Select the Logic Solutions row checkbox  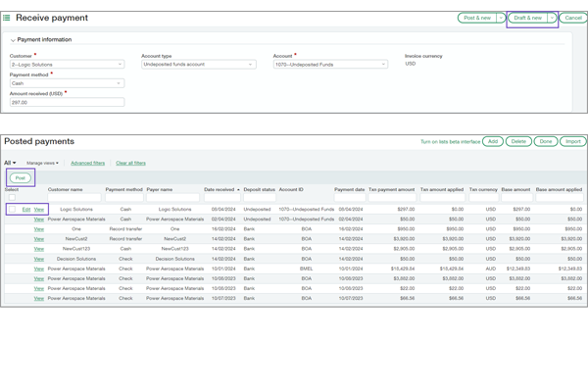(x=12, y=210)
